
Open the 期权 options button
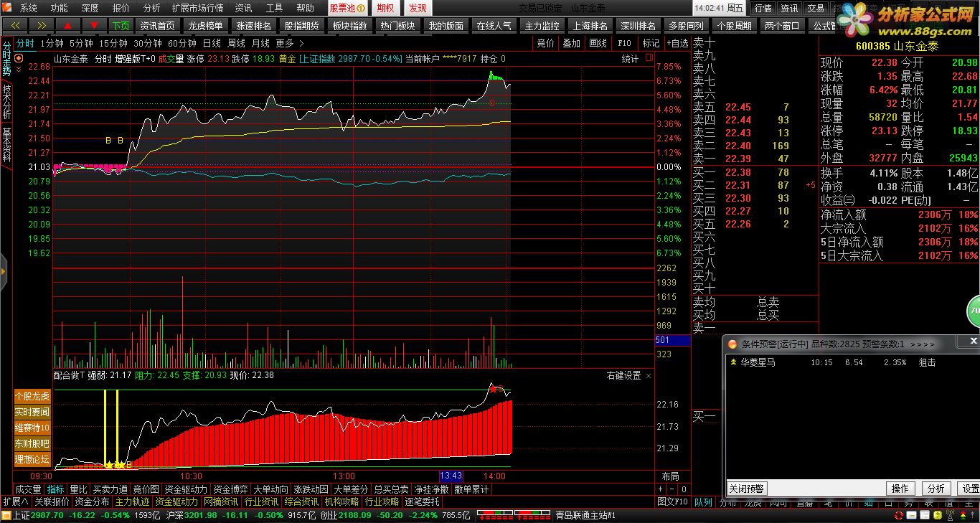(x=385, y=8)
